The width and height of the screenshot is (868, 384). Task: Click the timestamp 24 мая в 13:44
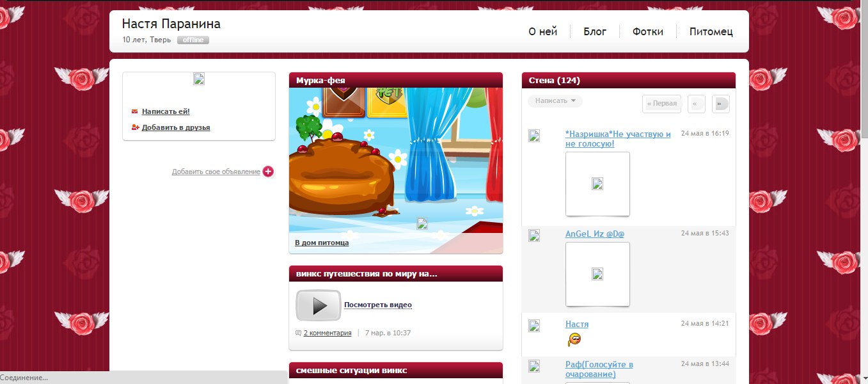(705, 364)
